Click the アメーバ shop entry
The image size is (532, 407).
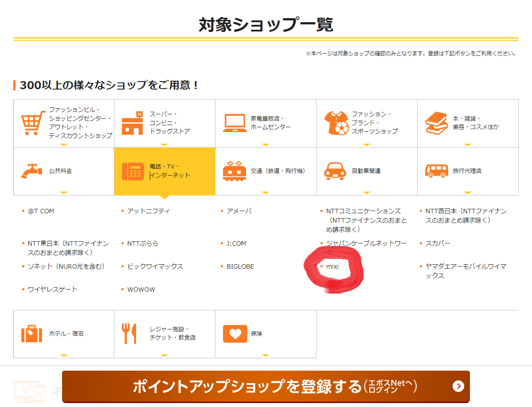(239, 211)
